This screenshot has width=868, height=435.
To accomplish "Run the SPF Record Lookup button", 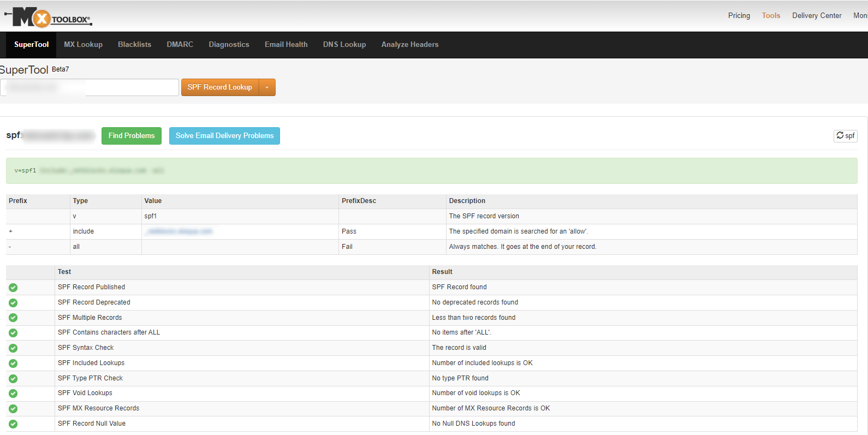I will (220, 87).
